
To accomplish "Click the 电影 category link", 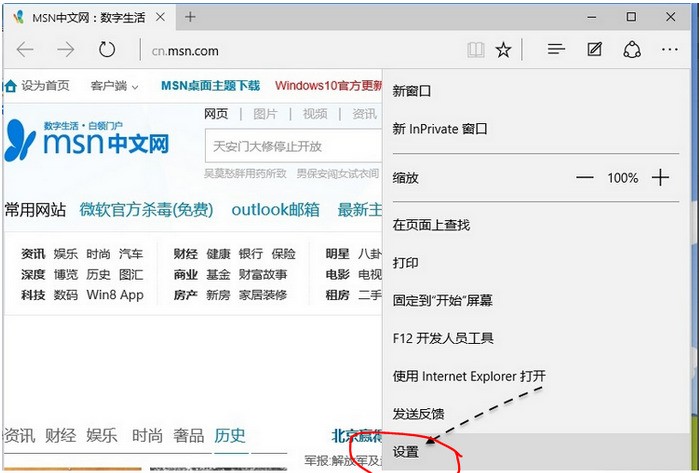I will click(x=337, y=275).
